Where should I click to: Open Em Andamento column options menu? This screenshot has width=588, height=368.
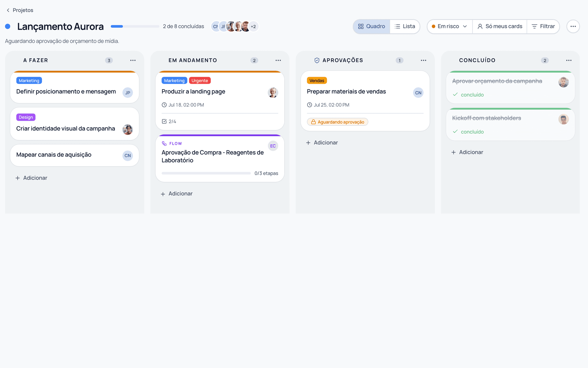[278, 60]
